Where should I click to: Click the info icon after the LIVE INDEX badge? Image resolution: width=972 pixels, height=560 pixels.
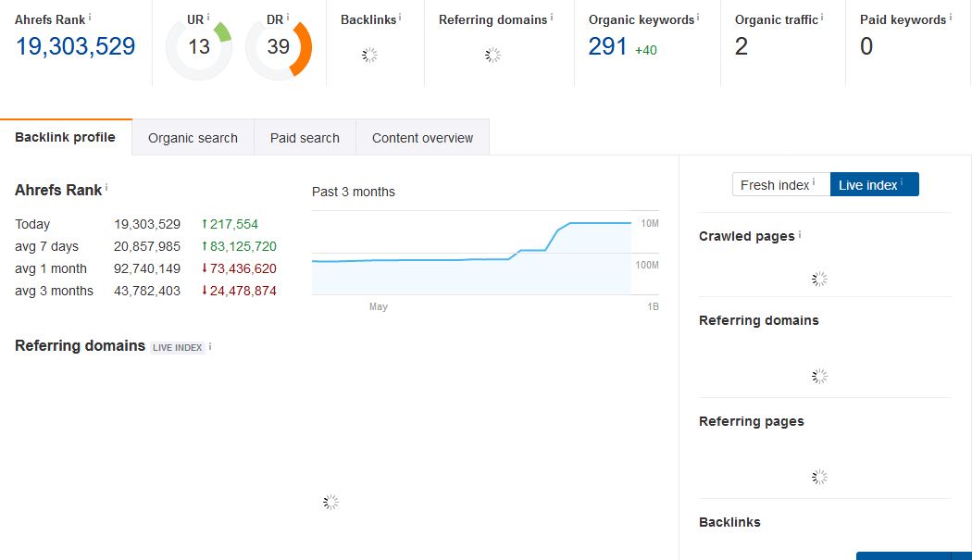pyautogui.click(x=210, y=347)
